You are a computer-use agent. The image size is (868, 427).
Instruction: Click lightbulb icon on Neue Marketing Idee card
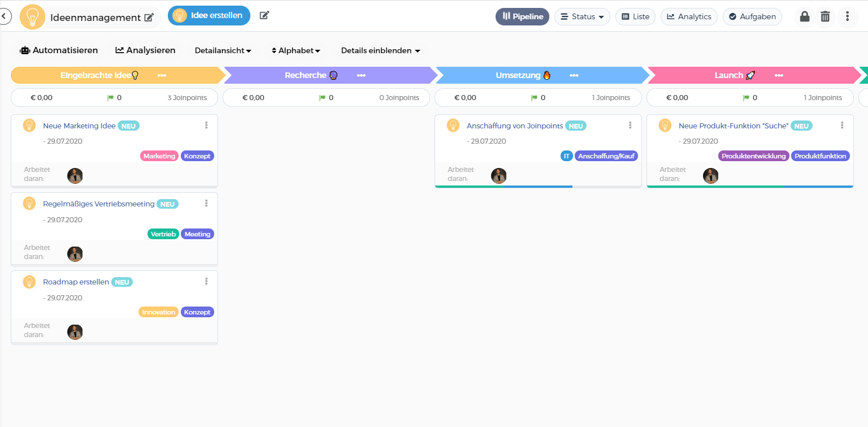29,126
